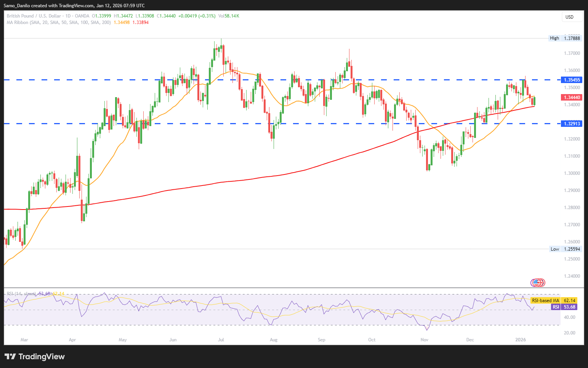The width and height of the screenshot is (588, 368).
Task: Select the yellow RSI-based MA label
Action: click(x=545, y=301)
